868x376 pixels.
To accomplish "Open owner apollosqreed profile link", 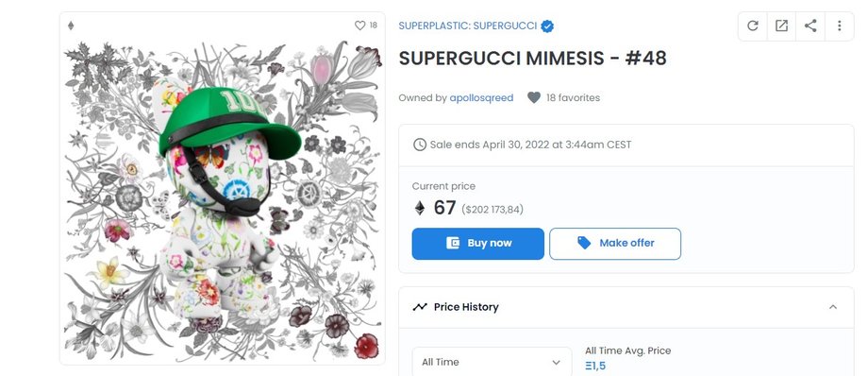I will [x=481, y=97].
